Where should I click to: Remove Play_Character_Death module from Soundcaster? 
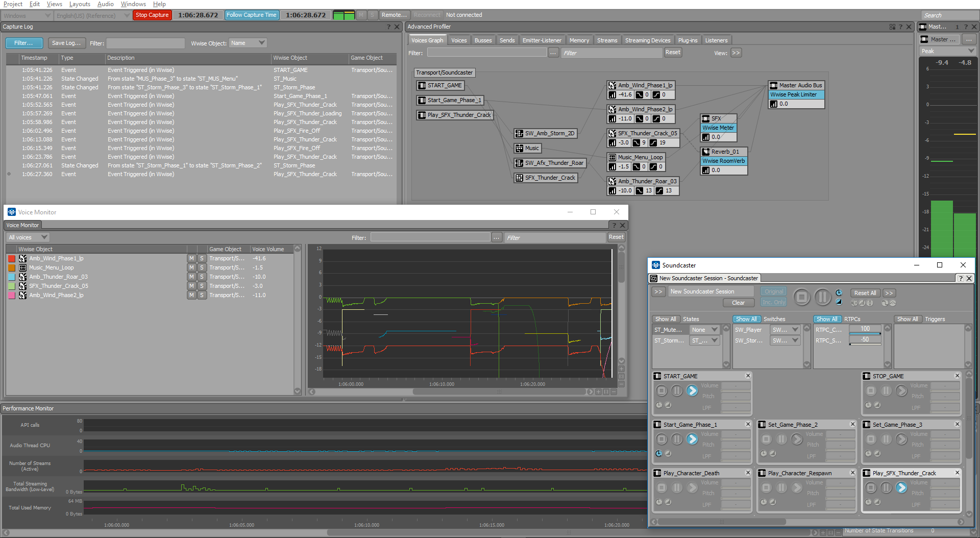point(748,473)
